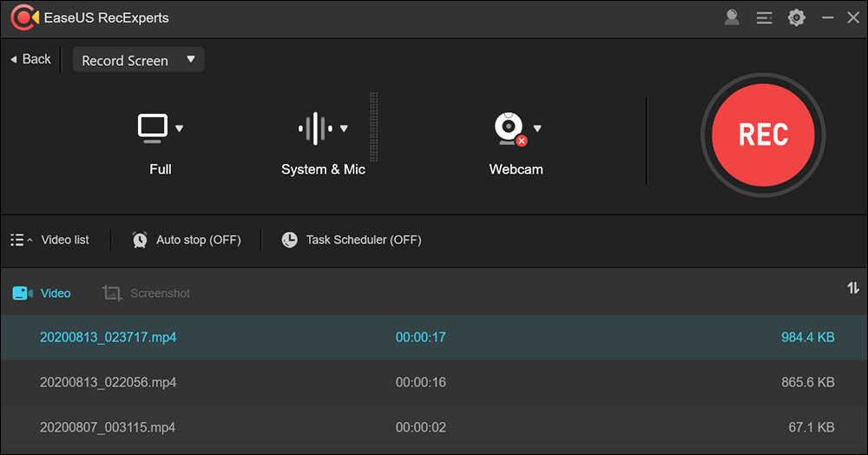Open the settings gear icon
The image size is (868, 455).
(796, 17)
